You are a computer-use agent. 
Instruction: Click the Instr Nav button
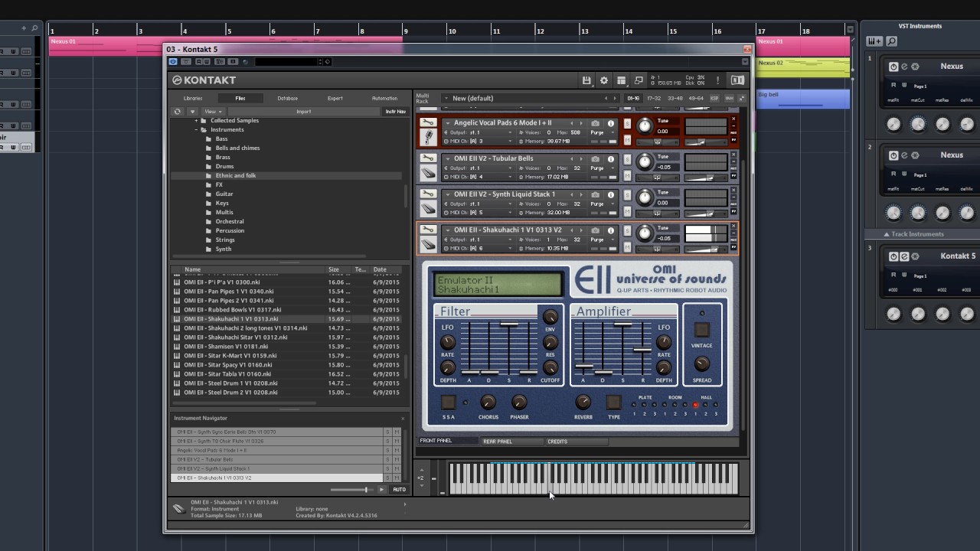click(395, 112)
